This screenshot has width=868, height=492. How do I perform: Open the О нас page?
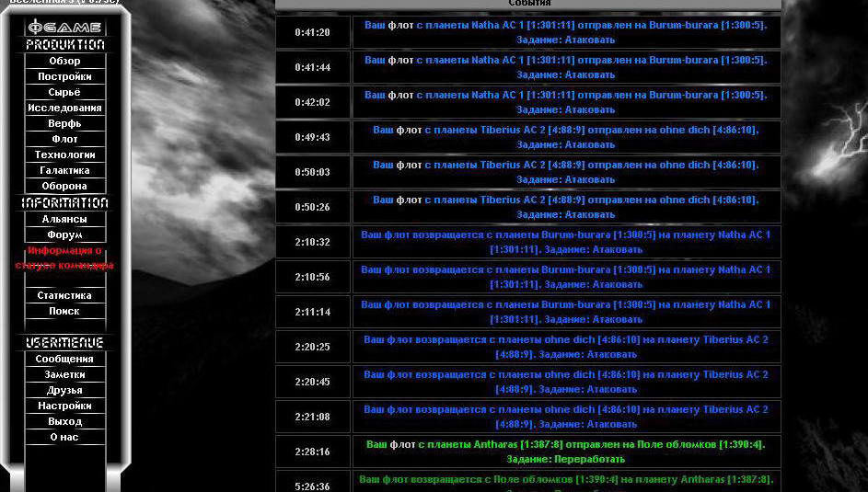(x=64, y=437)
